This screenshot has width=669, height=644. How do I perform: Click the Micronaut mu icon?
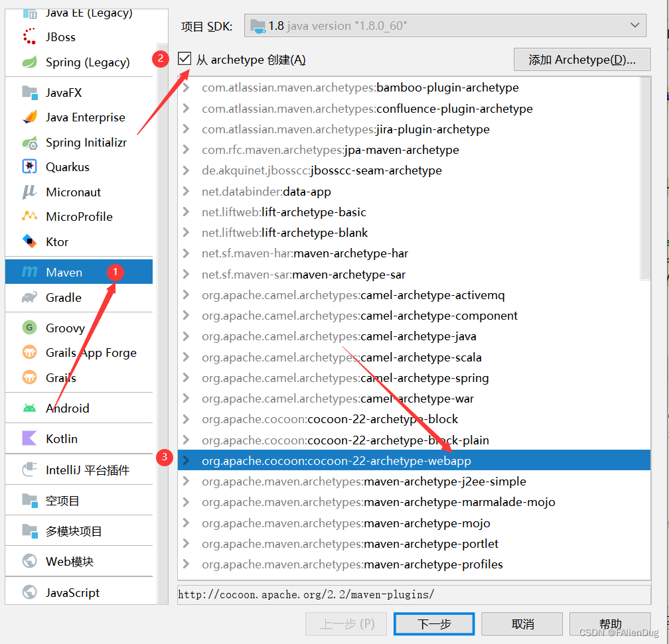29,192
